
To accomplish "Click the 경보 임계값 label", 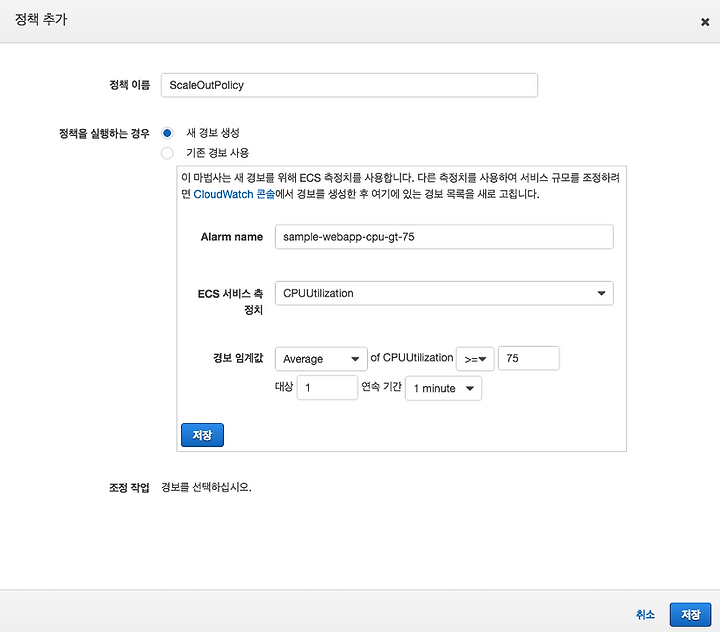I will point(238,358).
